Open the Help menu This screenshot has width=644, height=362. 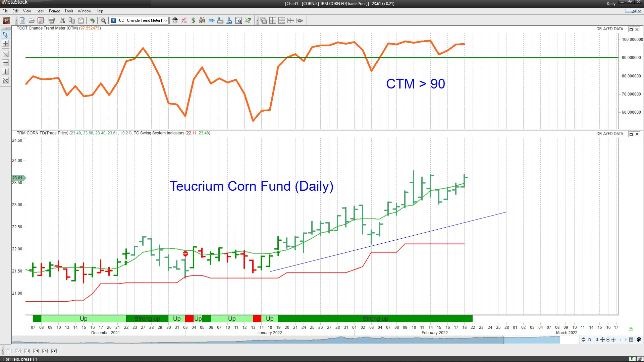coord(99,11)
